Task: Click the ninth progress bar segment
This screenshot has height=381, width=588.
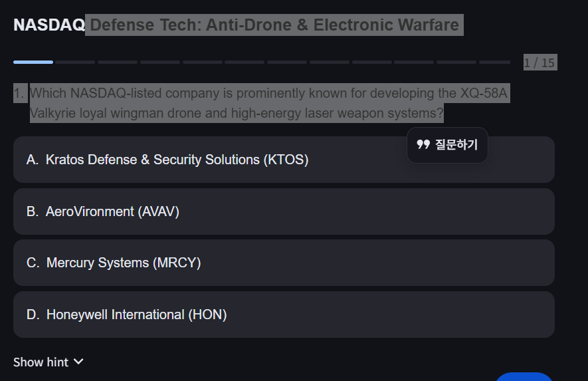Action: tap(372, 62)
